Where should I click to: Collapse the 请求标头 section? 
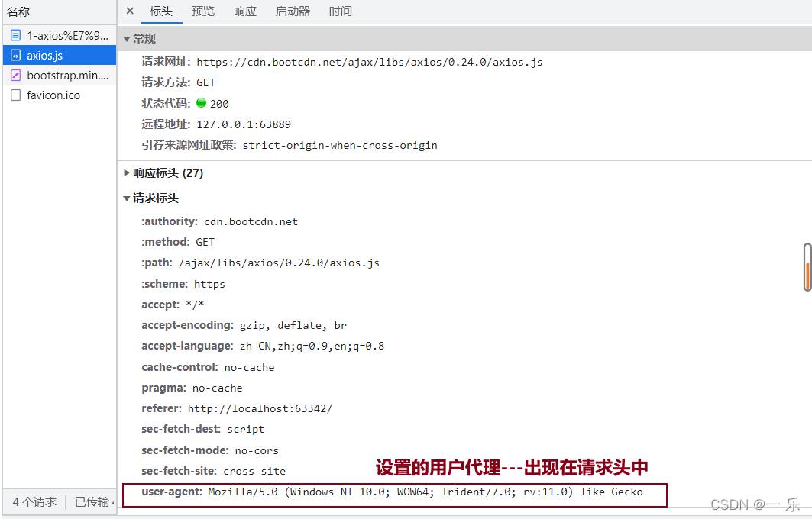[x=126, y=198]
